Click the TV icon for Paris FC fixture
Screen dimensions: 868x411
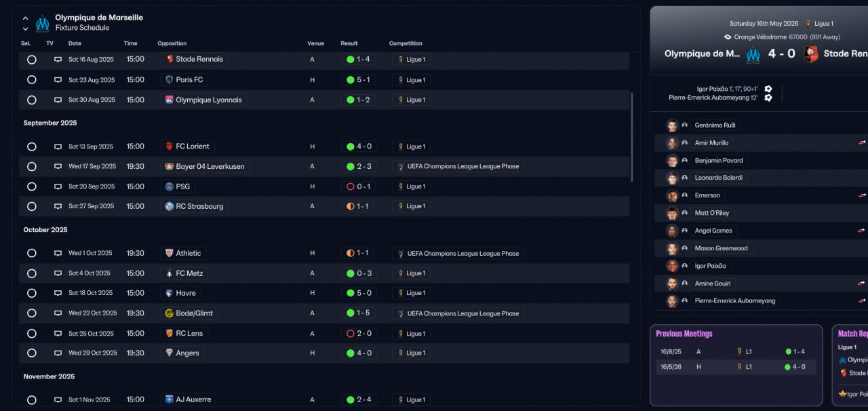click(x=58, y=80)
